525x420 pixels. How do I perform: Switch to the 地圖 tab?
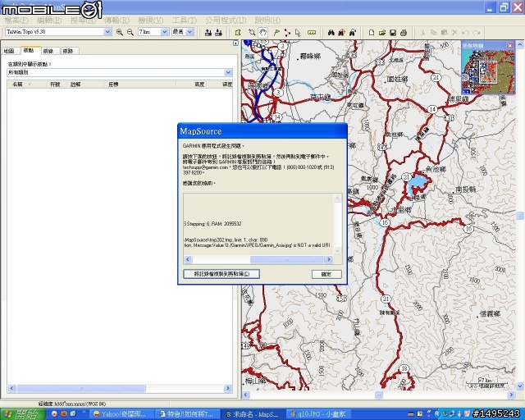9,51
